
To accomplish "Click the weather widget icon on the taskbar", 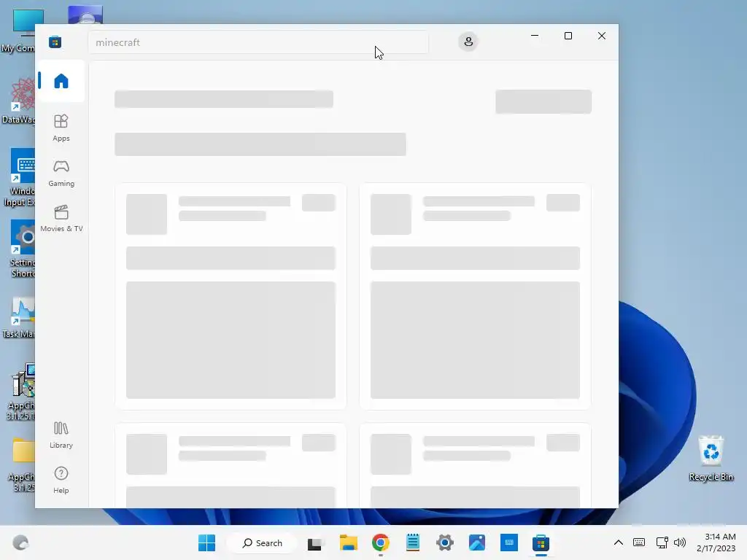I will [x=20, y=542].
